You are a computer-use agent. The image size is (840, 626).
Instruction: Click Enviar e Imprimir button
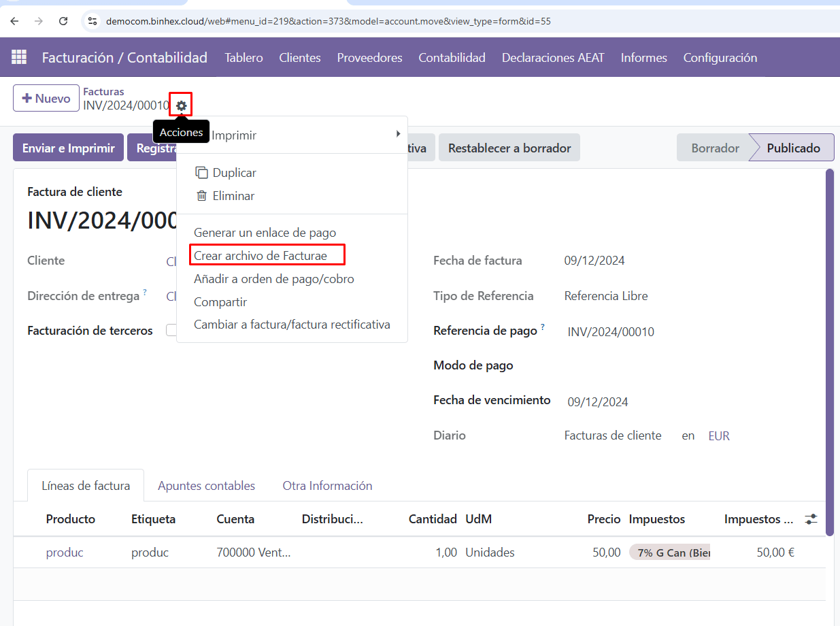[68, 148]
